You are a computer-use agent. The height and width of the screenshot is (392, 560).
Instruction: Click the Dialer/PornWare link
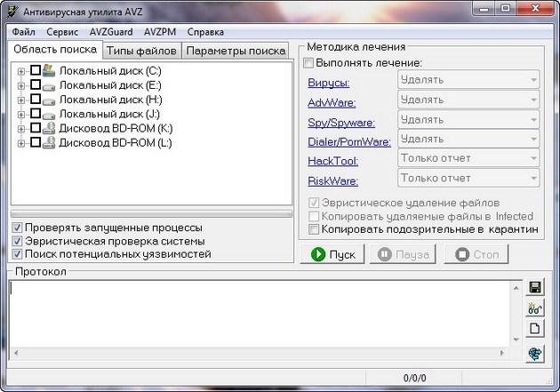coord(349,142)
